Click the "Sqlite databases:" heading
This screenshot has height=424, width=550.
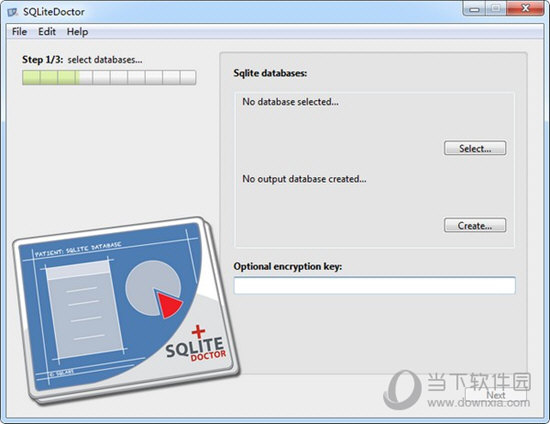[x=270, y=73]
